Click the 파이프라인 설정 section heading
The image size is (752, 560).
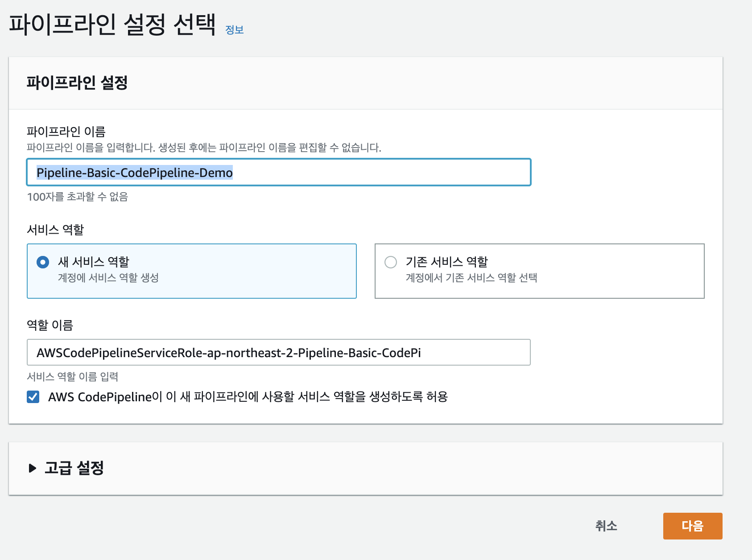click(77, 82)
